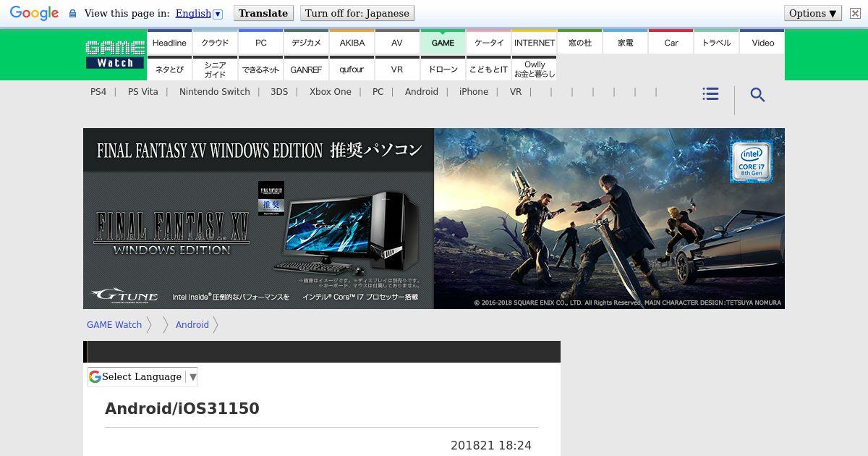Image resolution: width=868 pixels, height=456 pixels.
Task: Switch to the AKIBA tab
Action: click(352, 43)
